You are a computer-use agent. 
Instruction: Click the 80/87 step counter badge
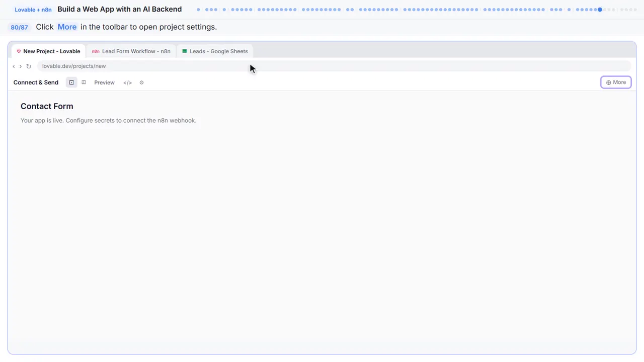[x=19, y=27]
